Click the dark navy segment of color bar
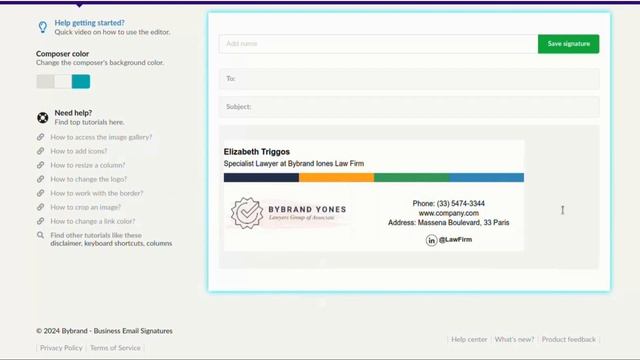This screenshot has width=640, height=360. (x=261, y=177)
